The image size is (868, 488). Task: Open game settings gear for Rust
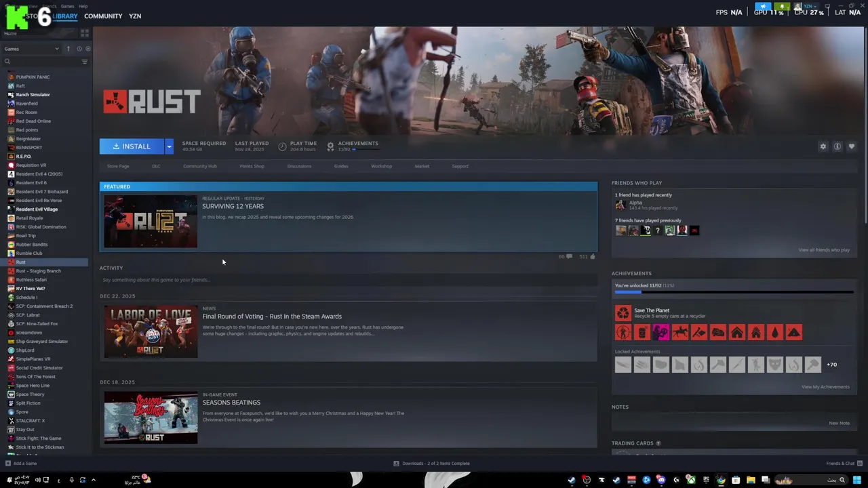[x=823, y=146]
